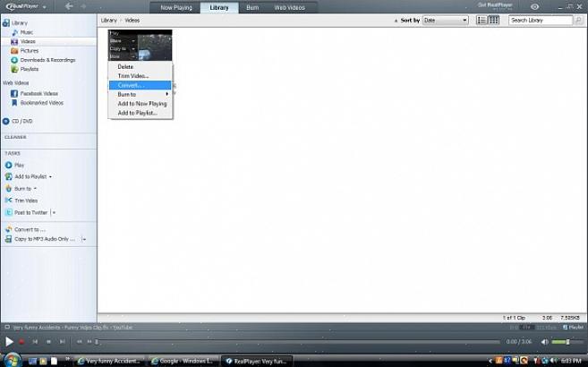Choose Convert... from context menu

click(x=141, y=85)
